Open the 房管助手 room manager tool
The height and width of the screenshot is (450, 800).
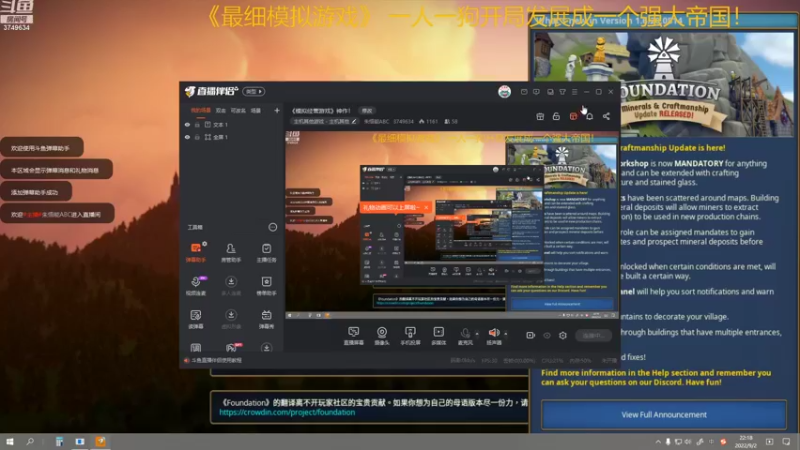pos(231,252)
